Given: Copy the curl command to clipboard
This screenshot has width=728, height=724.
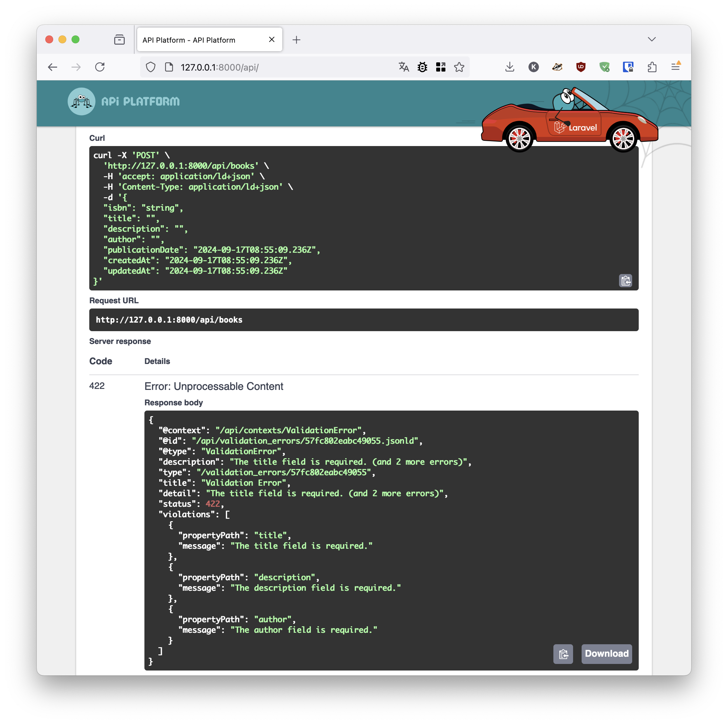Looking at the screenshot, I should point(625,281).
